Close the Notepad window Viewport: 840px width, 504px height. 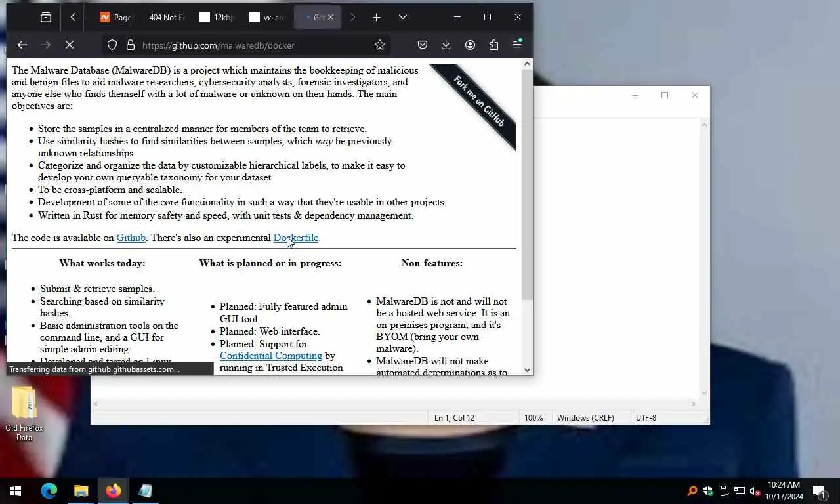695,95
